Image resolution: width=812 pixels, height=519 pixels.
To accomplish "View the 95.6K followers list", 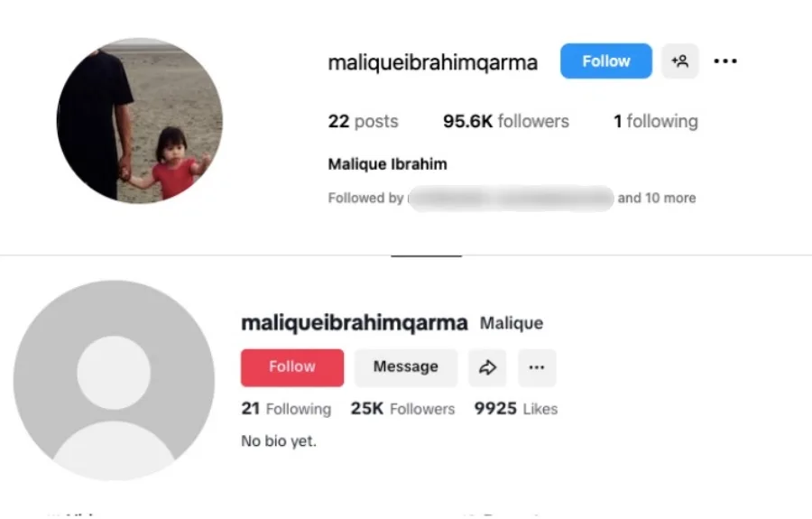I will click(x=506, y=121).
